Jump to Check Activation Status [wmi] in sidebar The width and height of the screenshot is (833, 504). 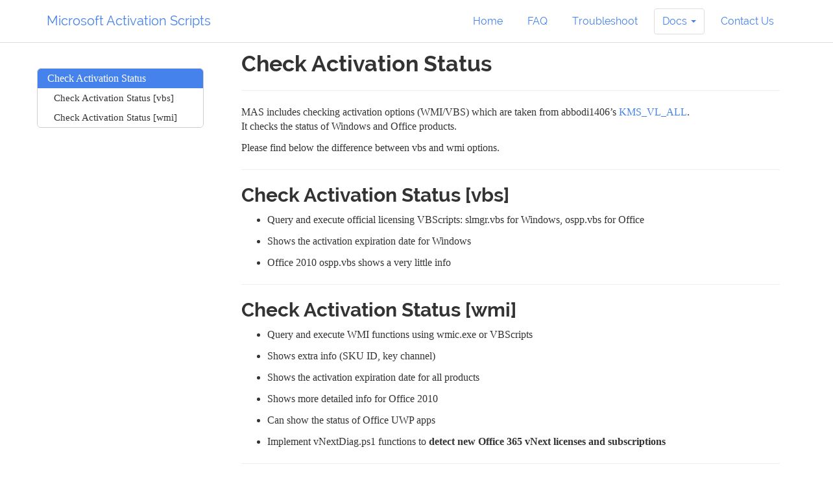[x=120, y=117]
